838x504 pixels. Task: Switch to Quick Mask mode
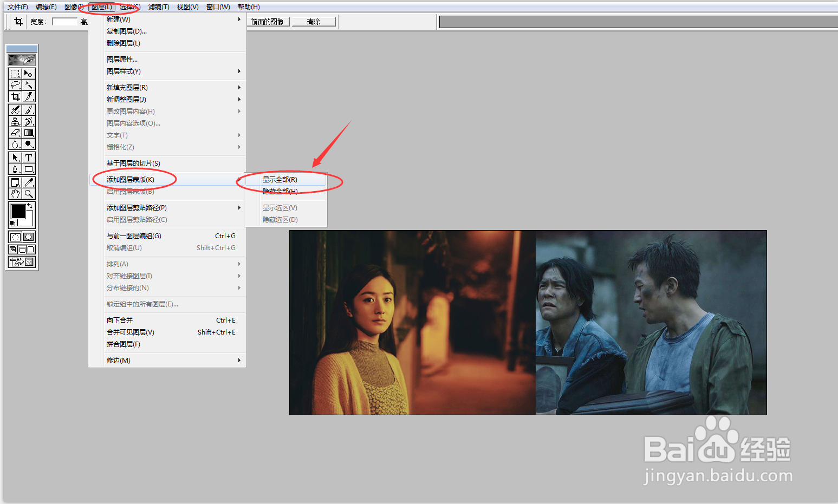[x=29, y=237]
